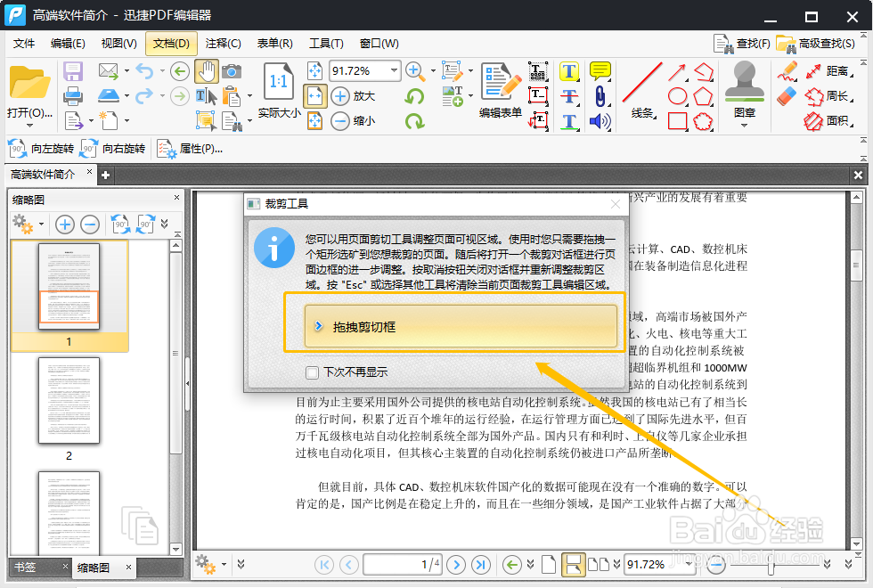Viewport: 873px width, 588px height.
Task: Select the Highlight text T tool
Action: coord(569,72)
